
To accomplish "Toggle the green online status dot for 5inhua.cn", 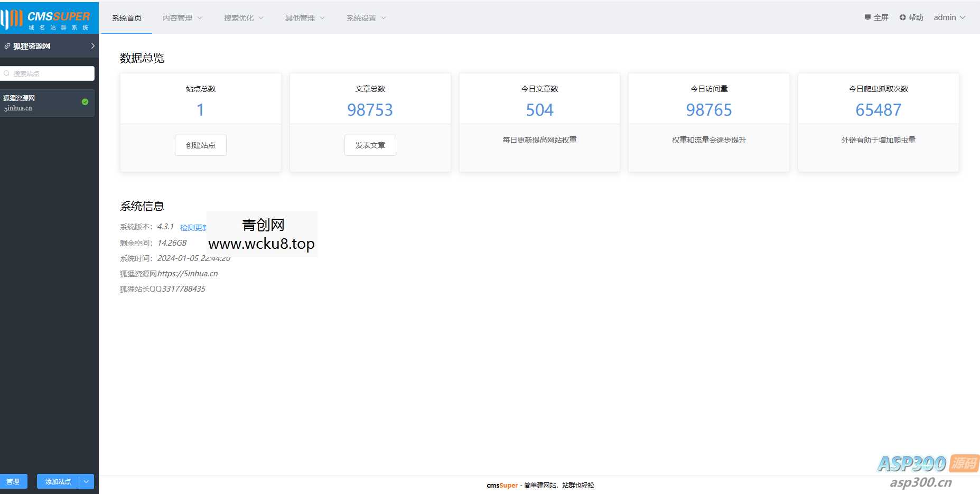I will click(x=85, y=102).
